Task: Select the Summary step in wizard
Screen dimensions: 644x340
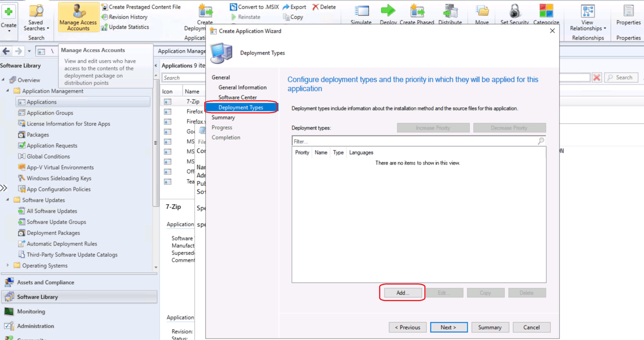Action: click(x=223, y=117)
